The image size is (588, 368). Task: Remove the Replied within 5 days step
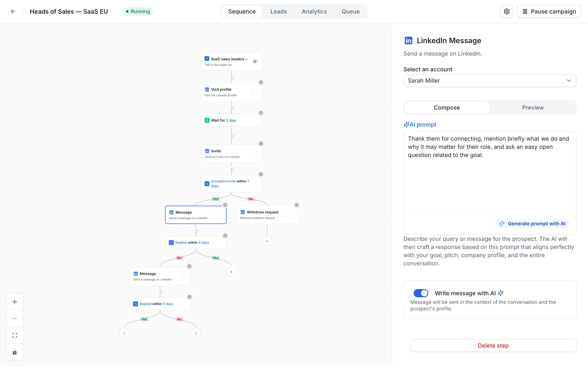click(189, 297)
